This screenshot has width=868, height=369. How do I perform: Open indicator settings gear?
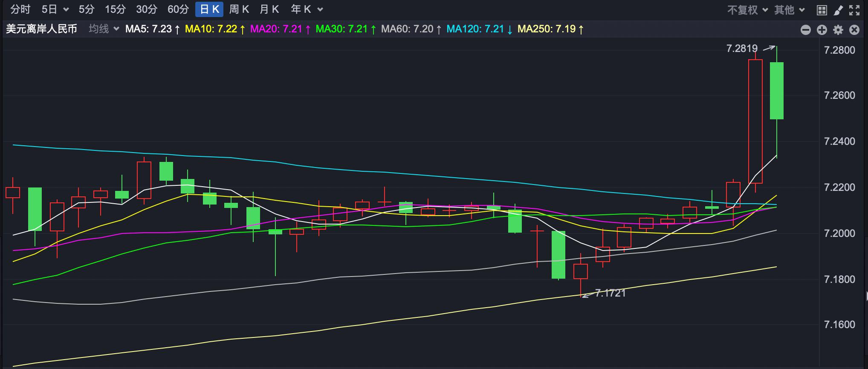click(838, 29)
